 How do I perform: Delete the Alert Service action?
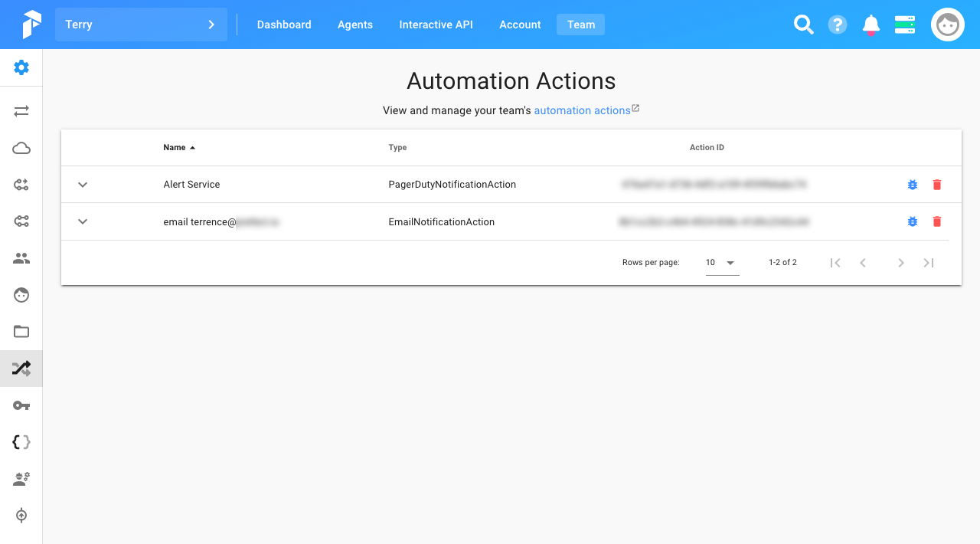[937, 185]
